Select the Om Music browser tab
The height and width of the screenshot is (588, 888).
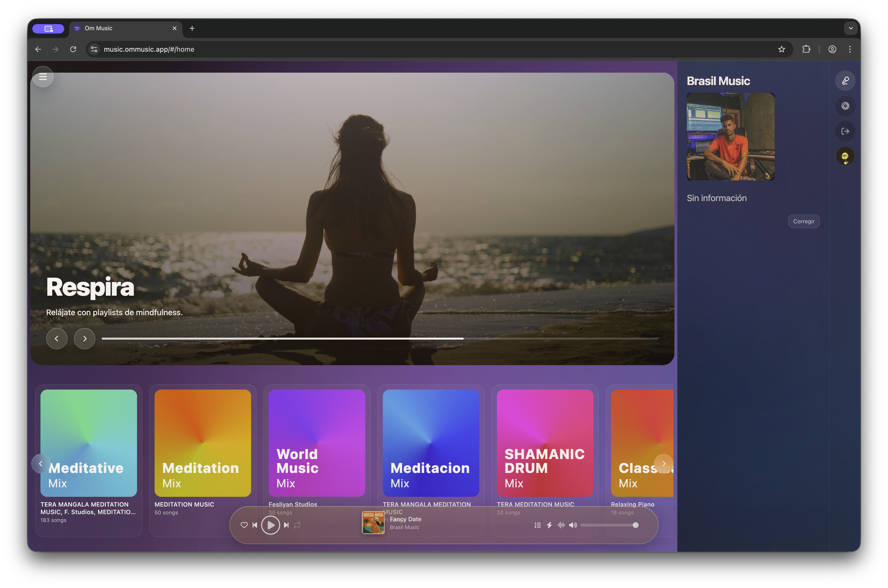pos(124,28)
